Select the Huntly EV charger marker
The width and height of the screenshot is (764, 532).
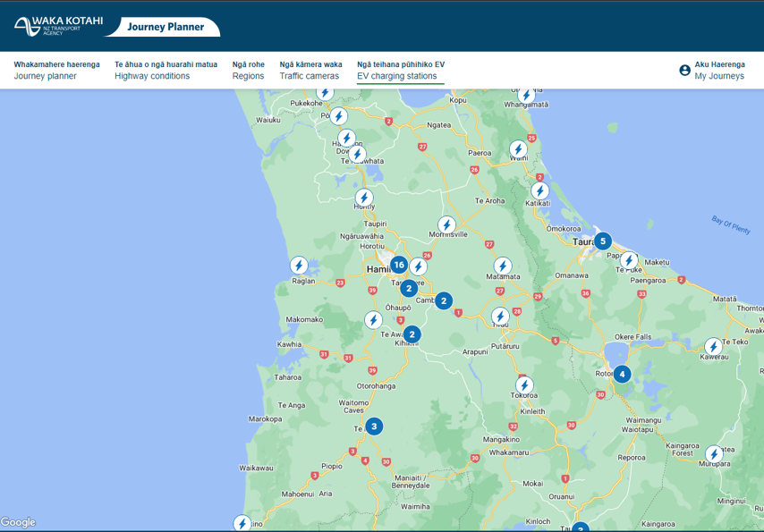(364, 198)
